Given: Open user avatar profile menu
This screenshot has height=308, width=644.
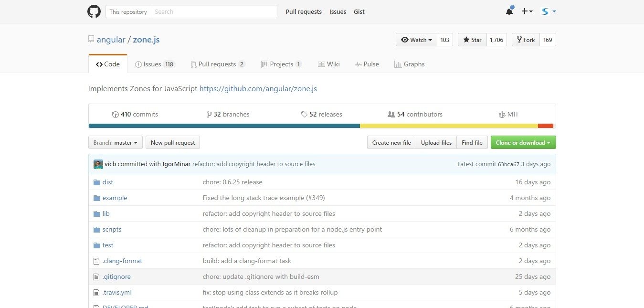Looking at the screenshot, I should (x=549, y=11).
